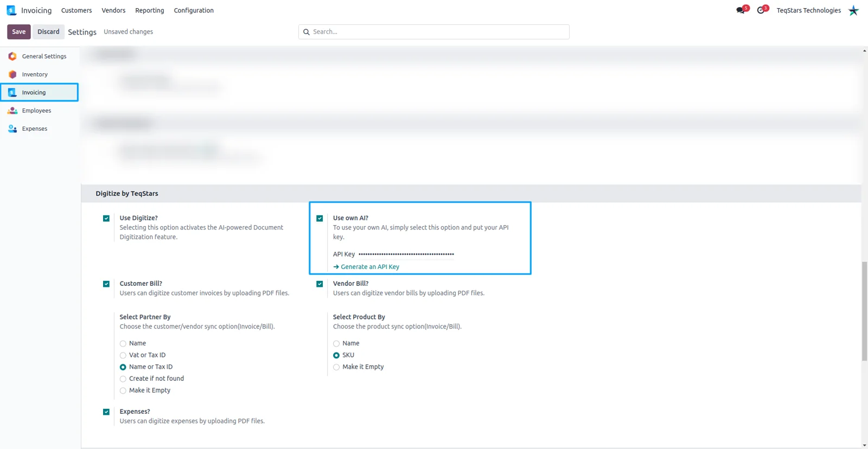
Task: Save the settings changes
Action: (x=19, y=32)
